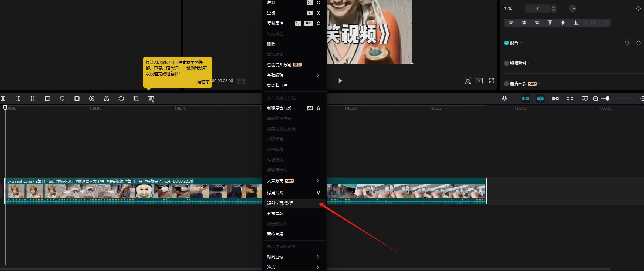The height and width of the screenshot is (271, 644).
Task: Click the mirror flip icon
Action: click(107, 98)
